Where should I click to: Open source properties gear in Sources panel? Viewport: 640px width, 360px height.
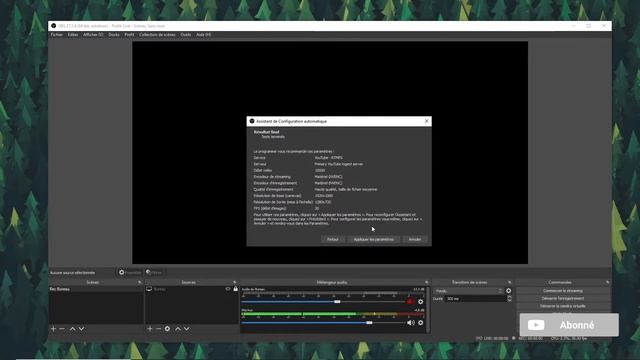167,329
